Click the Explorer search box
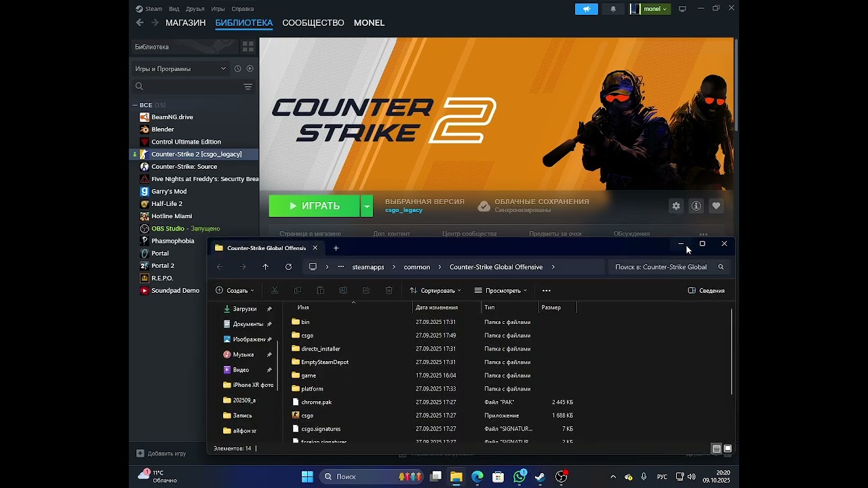The image size is (868, 488). pyautogui.click(x=669, y=267)
